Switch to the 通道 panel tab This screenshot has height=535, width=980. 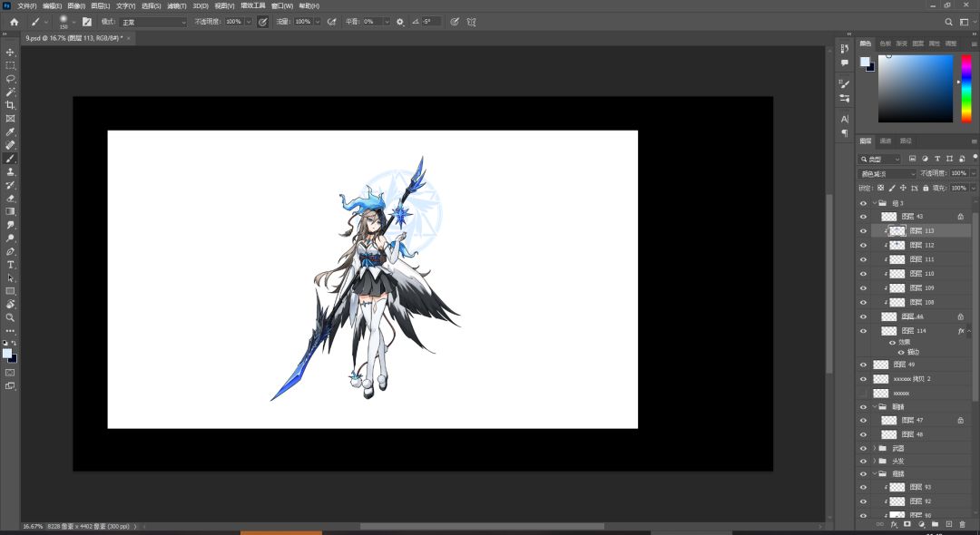(886, 141)
